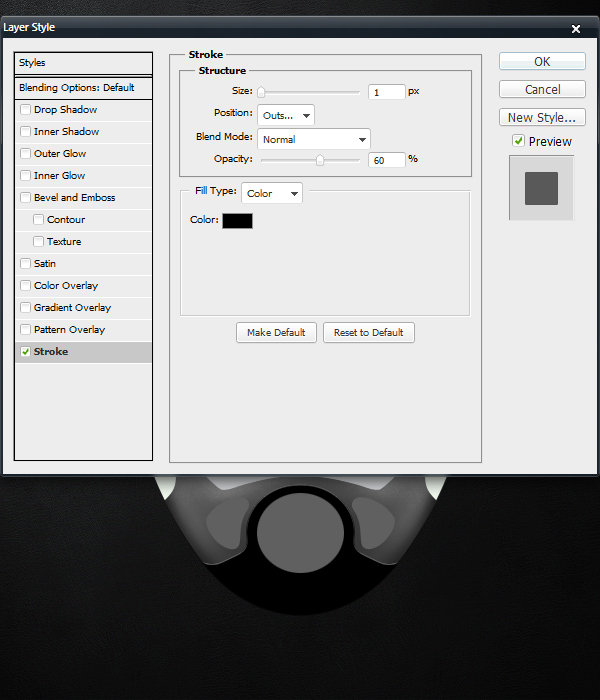Enable the Bevel and Emboss checkbox
Image resolution: width=600 pixels, height=700 pixels.
coord(25,197)
